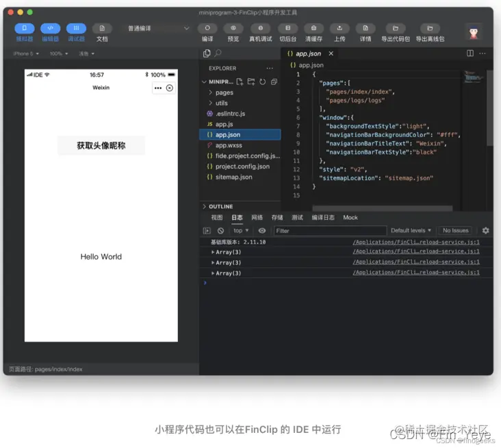Expand the utils folder

pyautogui.click(x=240, y=103)
